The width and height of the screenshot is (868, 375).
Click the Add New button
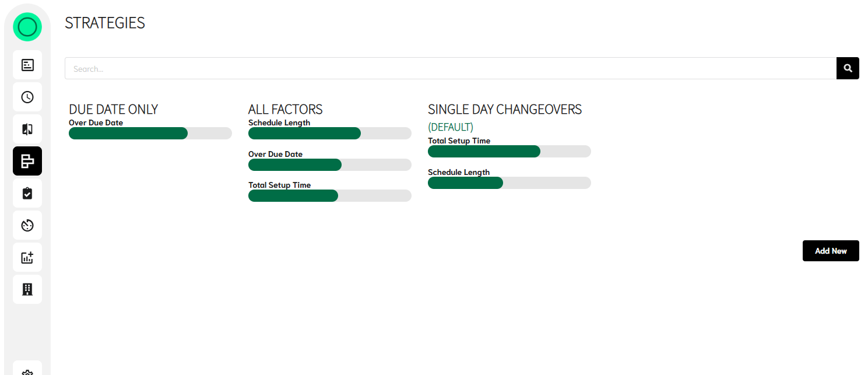click(831, 251)
